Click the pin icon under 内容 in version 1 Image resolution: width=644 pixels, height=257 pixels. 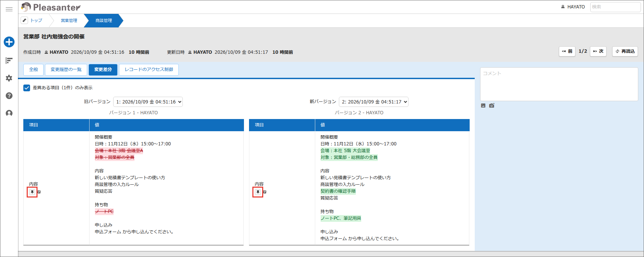(32, 192)
